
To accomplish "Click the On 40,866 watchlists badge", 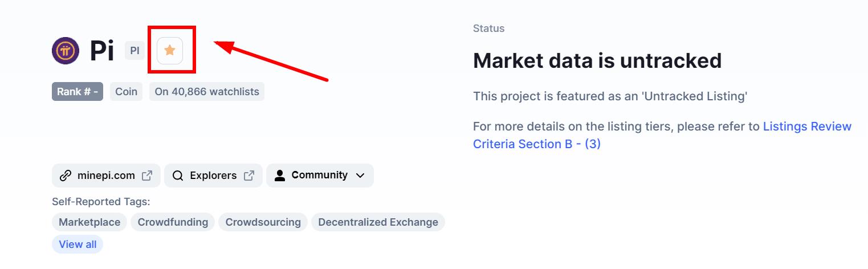I will coord(207,92).
